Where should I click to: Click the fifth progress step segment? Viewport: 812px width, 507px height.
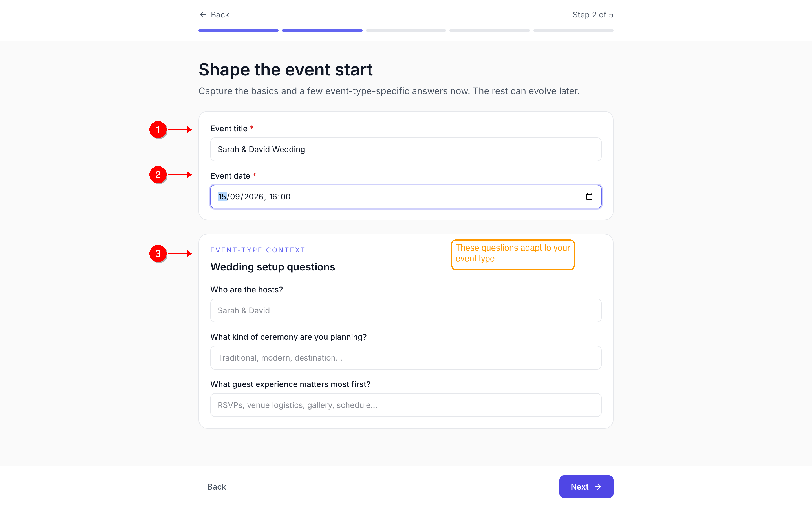(573, 30)
